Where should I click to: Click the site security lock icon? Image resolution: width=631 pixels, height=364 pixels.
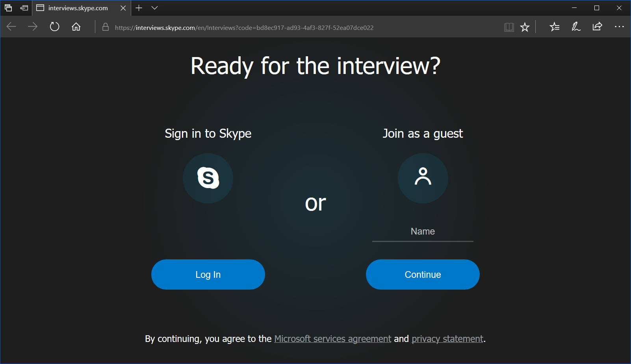click(105, 28)
